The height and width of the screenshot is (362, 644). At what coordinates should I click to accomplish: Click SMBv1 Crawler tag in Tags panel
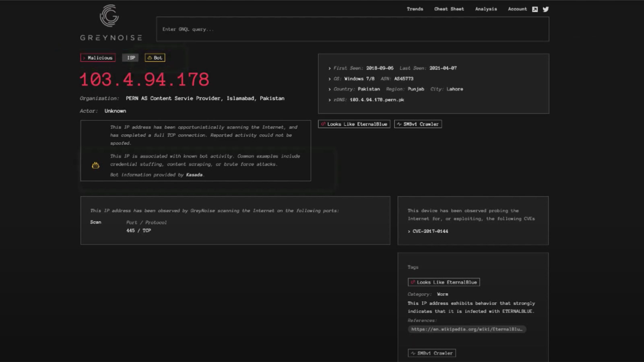[x=431, y=353]
